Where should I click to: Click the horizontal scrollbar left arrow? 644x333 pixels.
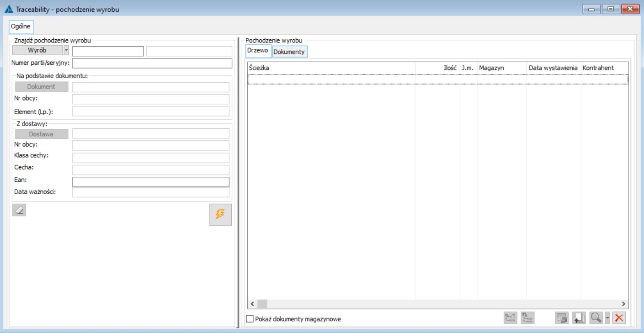tap(252, 304)
